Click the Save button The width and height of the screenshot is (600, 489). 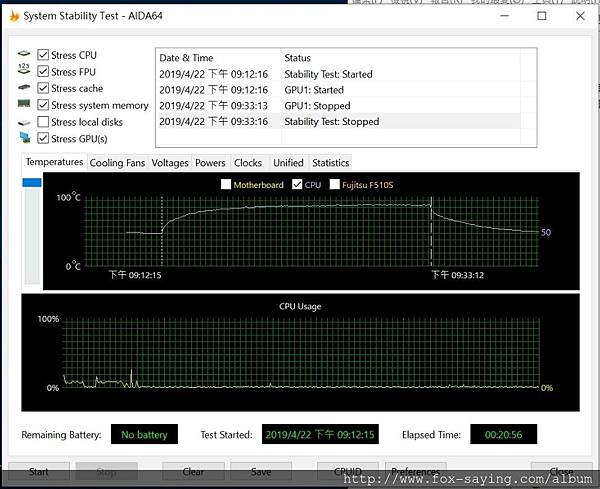point(261,471)
